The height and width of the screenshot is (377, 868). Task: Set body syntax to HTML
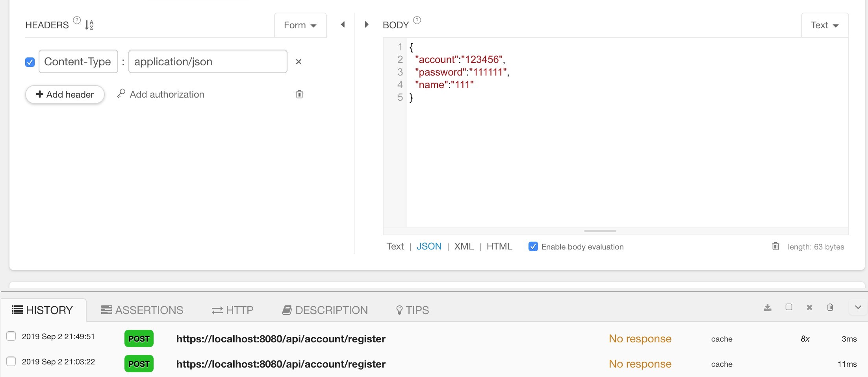pos(499,246)
